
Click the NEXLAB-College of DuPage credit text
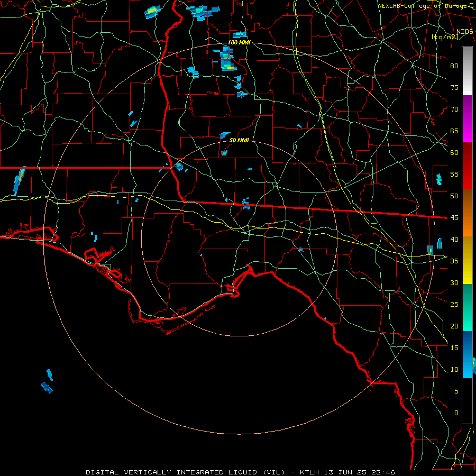click(x=425, y=6)
